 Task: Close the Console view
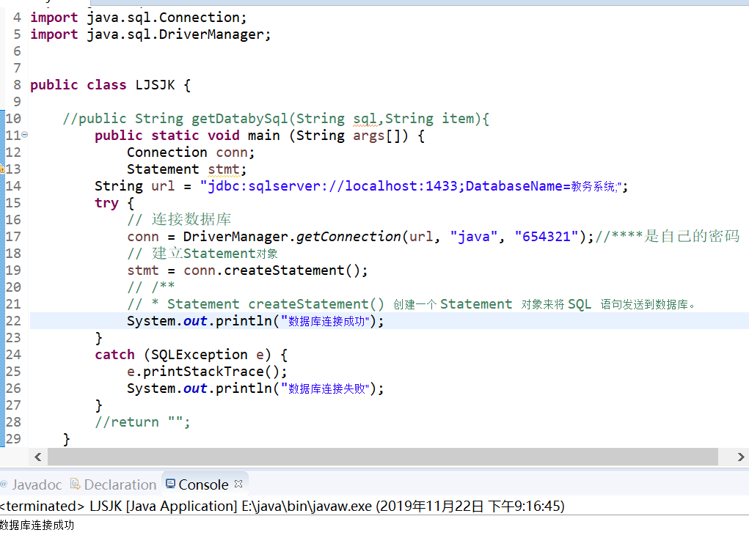(237, 482)
